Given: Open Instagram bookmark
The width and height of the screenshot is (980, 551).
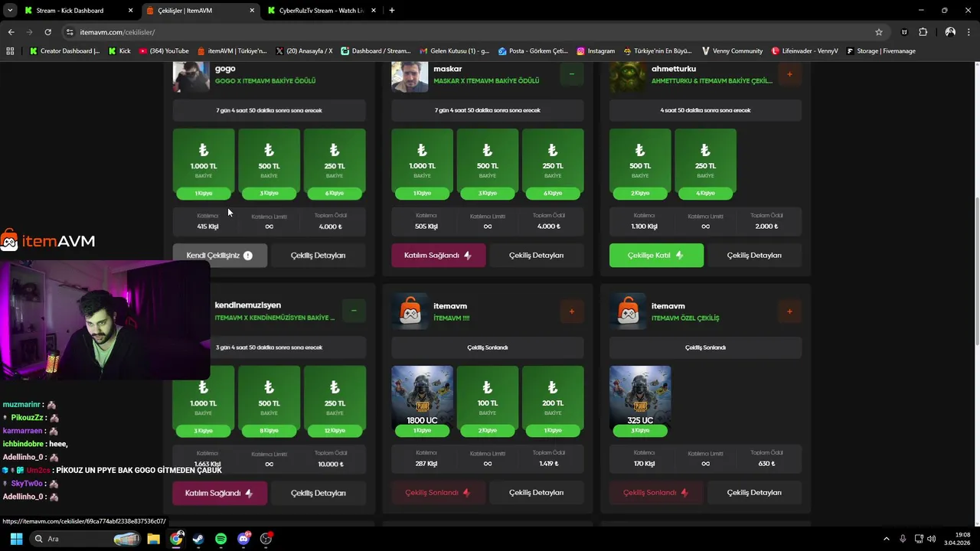Looking at the screenshot, I should click(596, 51).
